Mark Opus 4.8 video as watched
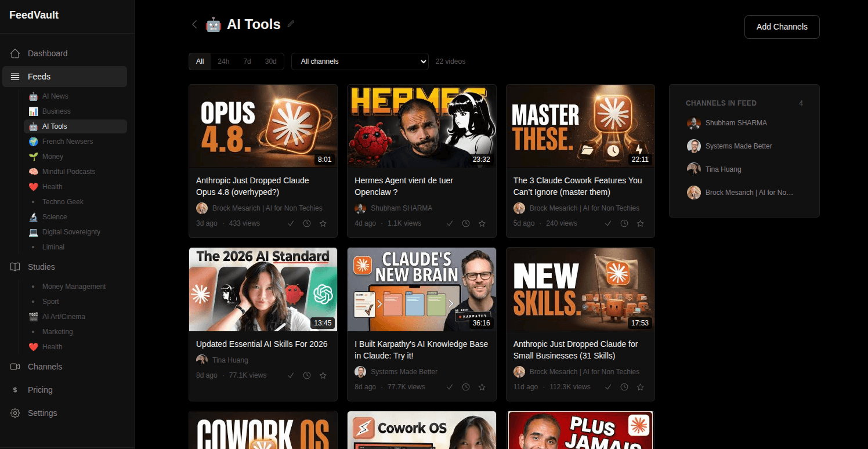Screen dimensions: 868x449 tap(291, 223)
